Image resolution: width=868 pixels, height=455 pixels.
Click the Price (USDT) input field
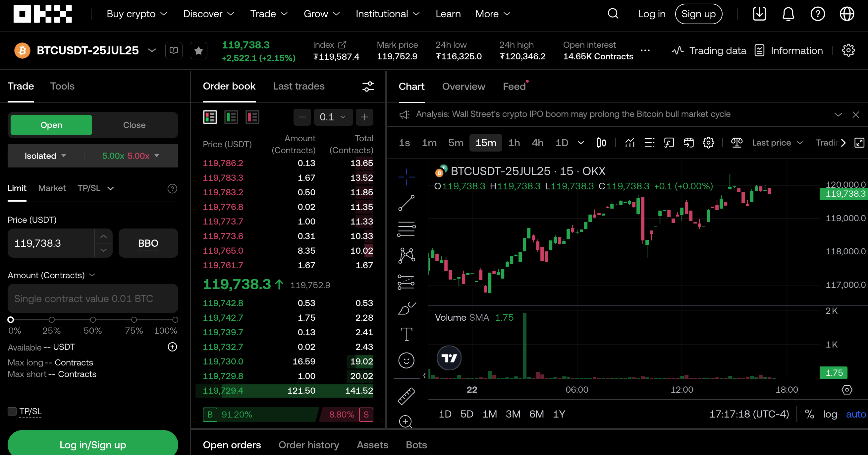(51, 243)
